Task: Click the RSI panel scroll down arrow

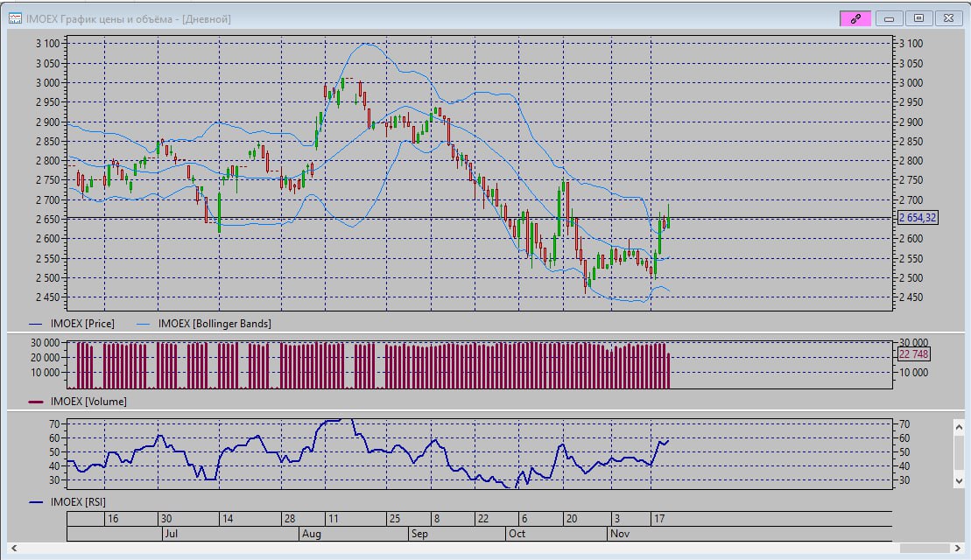Action: [958, 480]
